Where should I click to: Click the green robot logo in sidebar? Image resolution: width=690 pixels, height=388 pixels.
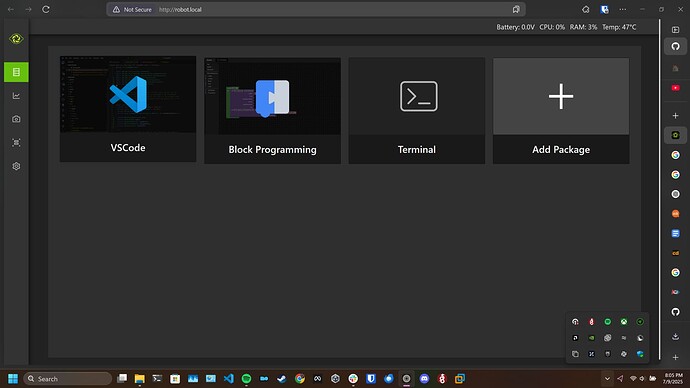[16, 39]
